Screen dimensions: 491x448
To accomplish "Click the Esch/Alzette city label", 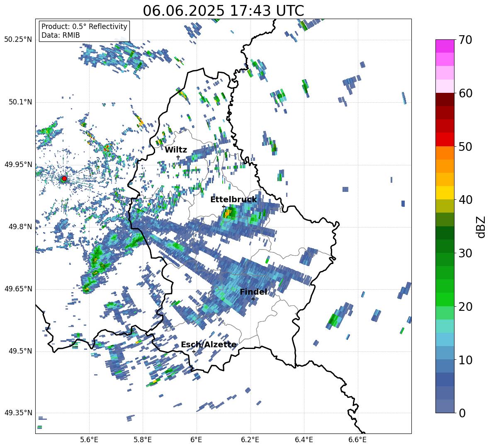I will point(209,345).
